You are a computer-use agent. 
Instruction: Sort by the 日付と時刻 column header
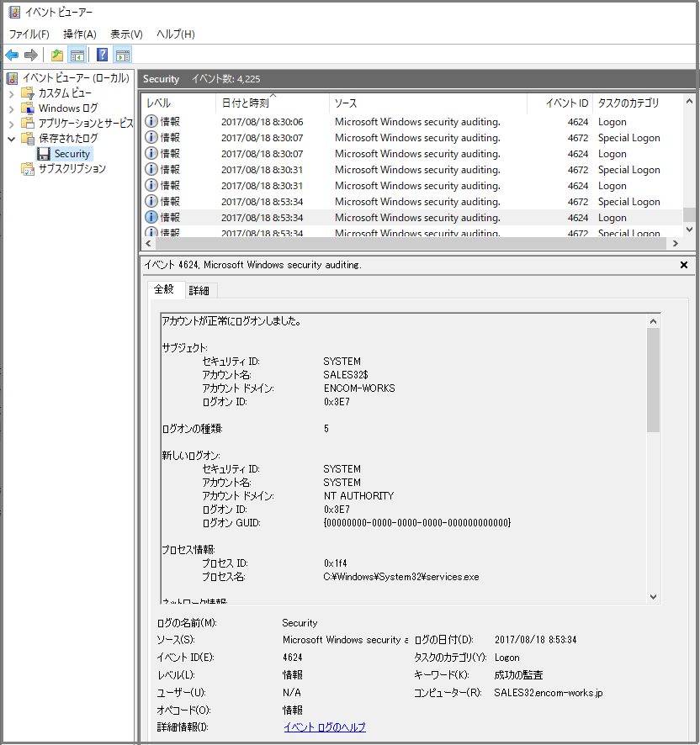pyautogui.click(x=273, y=103)
